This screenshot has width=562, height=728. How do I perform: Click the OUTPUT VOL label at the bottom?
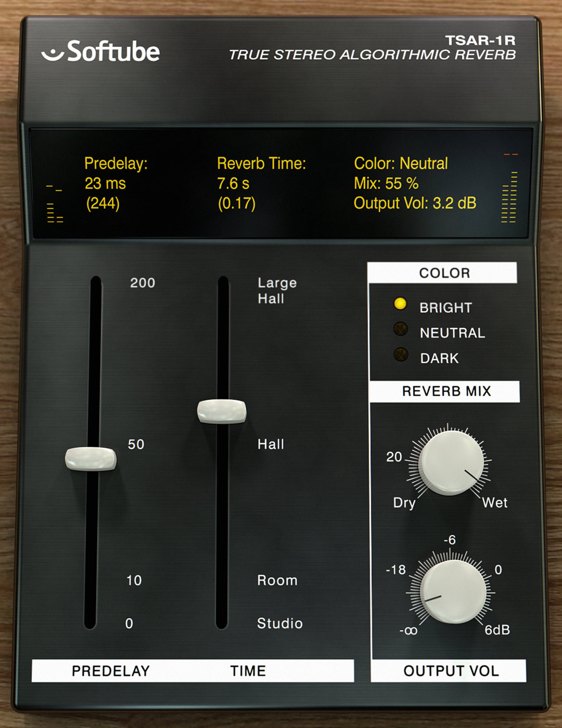pyautogui.click(x=451, y=671)
